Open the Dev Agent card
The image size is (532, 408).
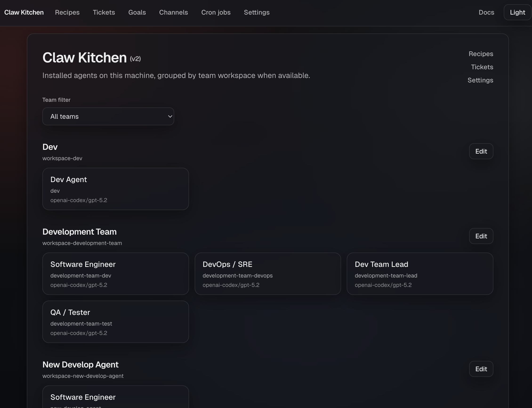116,189
